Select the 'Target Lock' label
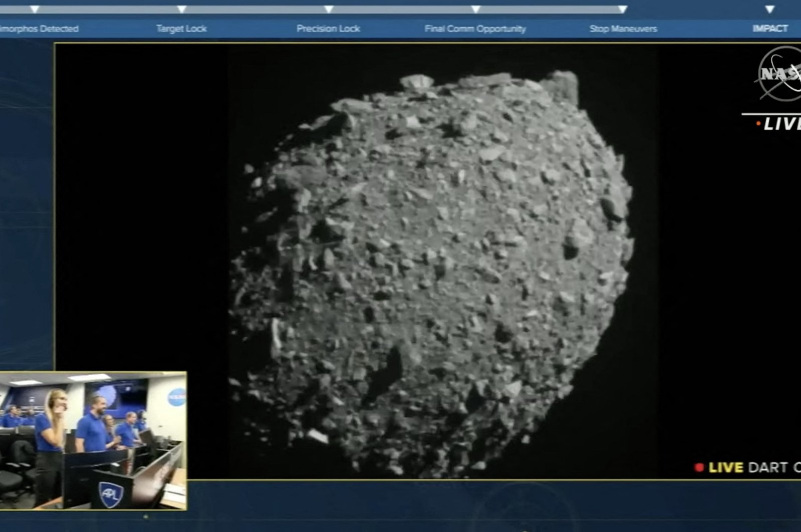Image resolution: width=801 pixels, height=532 pixels. (181, 29)
